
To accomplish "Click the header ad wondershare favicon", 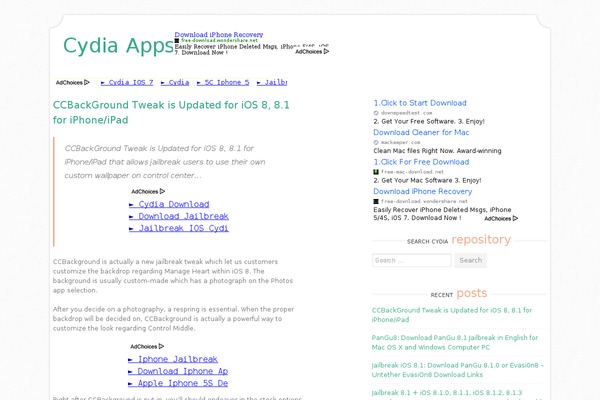I will click(x=177, y=41).
